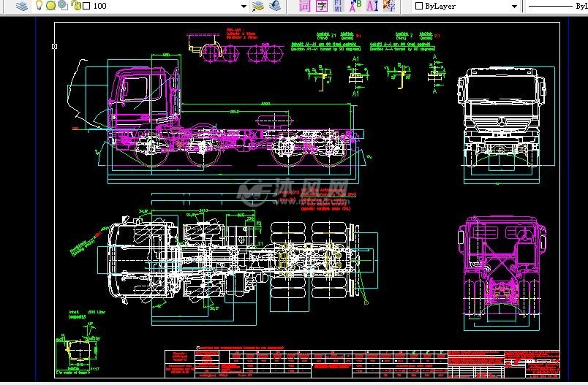Click the pink 词 text tool icon
The image size is (588, 385).
(305, 6)
